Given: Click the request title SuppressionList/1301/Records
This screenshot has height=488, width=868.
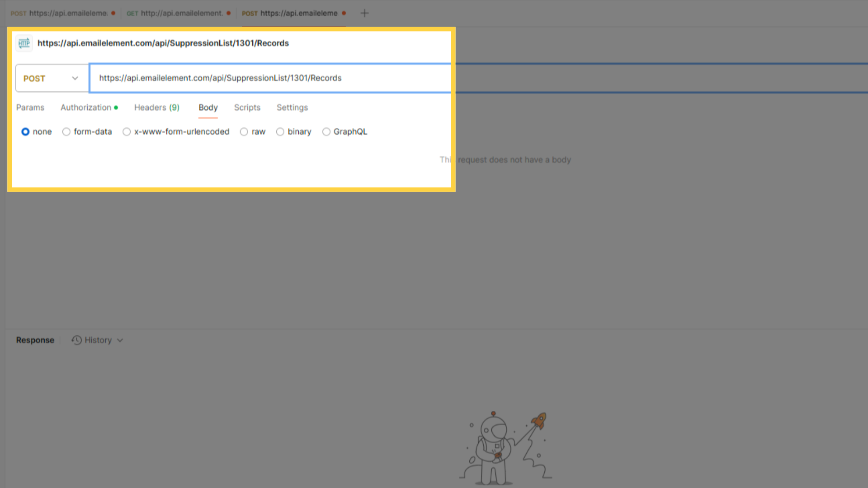Looking at the screenshot, I should click(x=163, y=43).
